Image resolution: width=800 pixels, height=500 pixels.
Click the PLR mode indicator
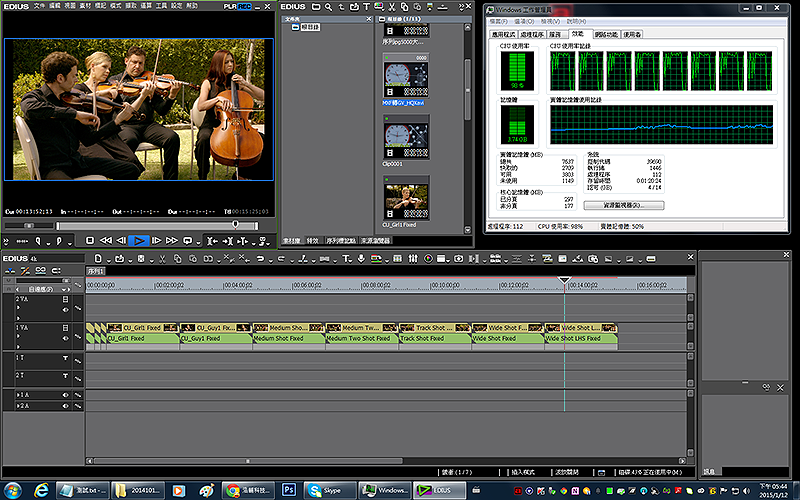pyautogui.click(x=230, y=7)
